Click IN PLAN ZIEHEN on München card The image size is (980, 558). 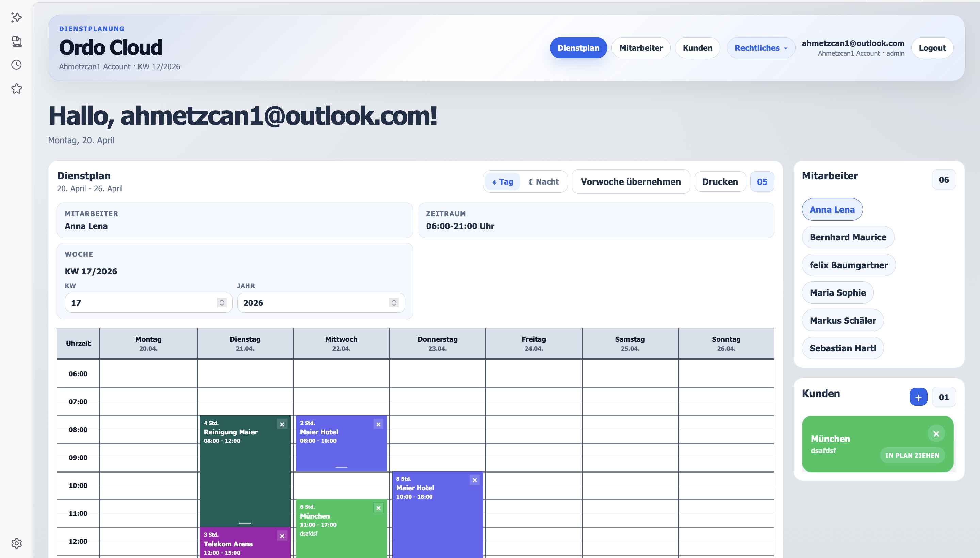pos(912,455)
